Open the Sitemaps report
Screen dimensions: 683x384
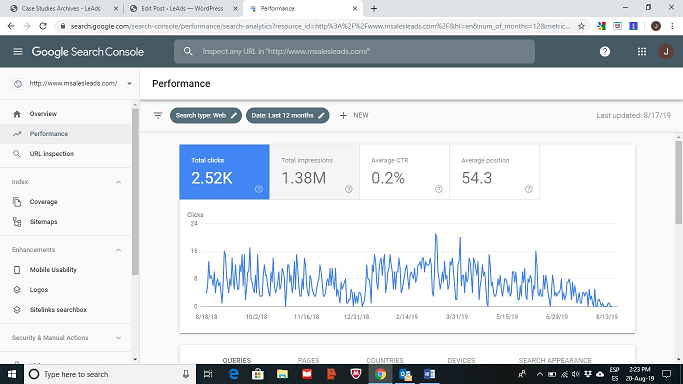(65, 222)
